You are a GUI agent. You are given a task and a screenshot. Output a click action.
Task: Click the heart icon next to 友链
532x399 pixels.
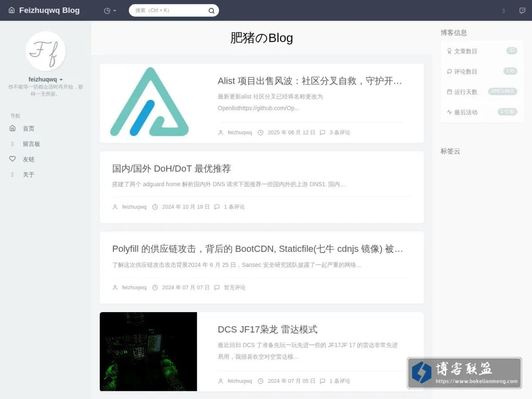coord(12,159)
